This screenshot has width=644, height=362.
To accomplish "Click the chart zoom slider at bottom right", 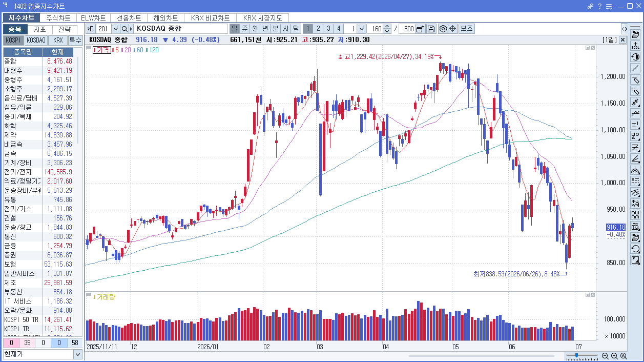I will 582,355.
